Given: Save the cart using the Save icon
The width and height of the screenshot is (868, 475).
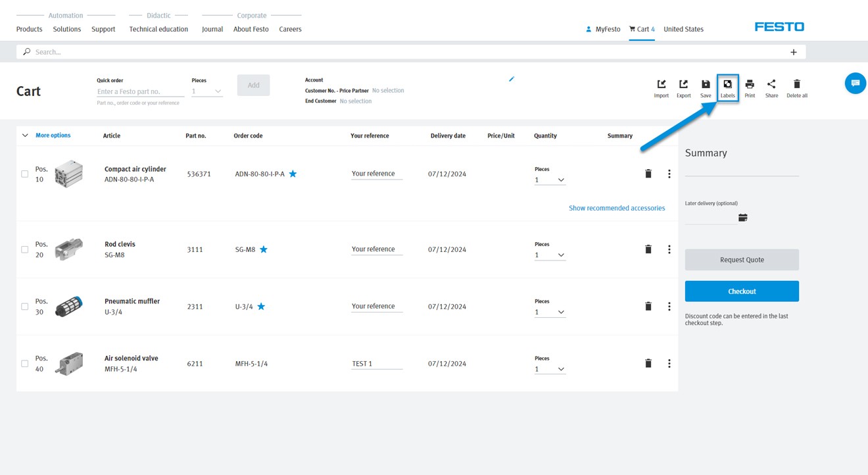Looking at the screenshot, I should click(x=705, y=87).
